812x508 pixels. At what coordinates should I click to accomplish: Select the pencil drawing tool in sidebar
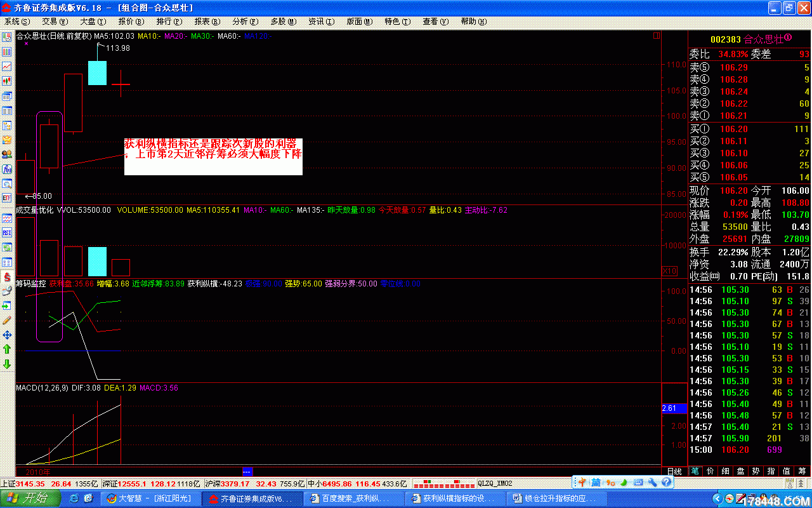pos(7,321)
